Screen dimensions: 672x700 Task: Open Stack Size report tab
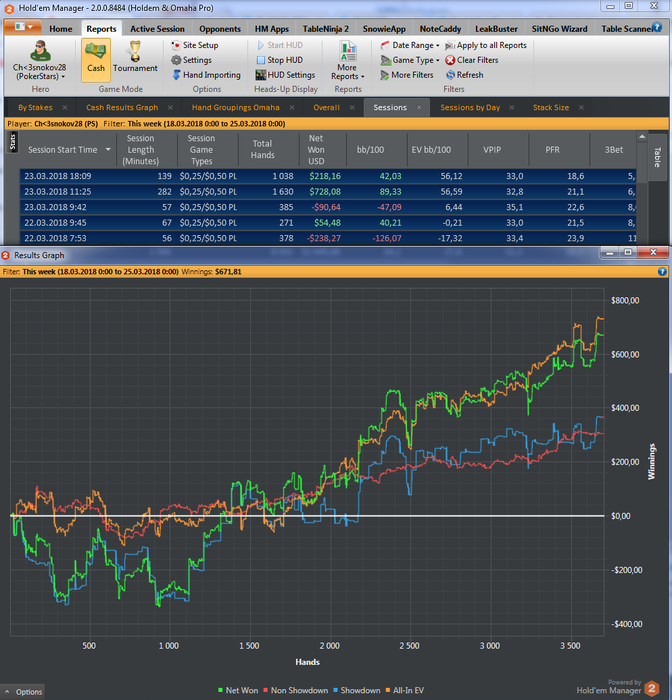551,108
